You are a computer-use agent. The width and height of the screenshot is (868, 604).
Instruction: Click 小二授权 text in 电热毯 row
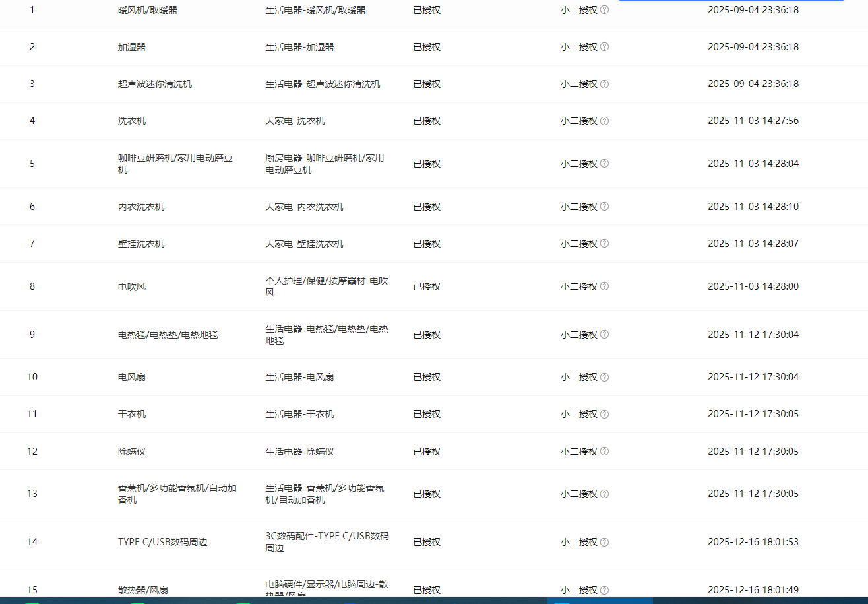(x=579, y=335)
